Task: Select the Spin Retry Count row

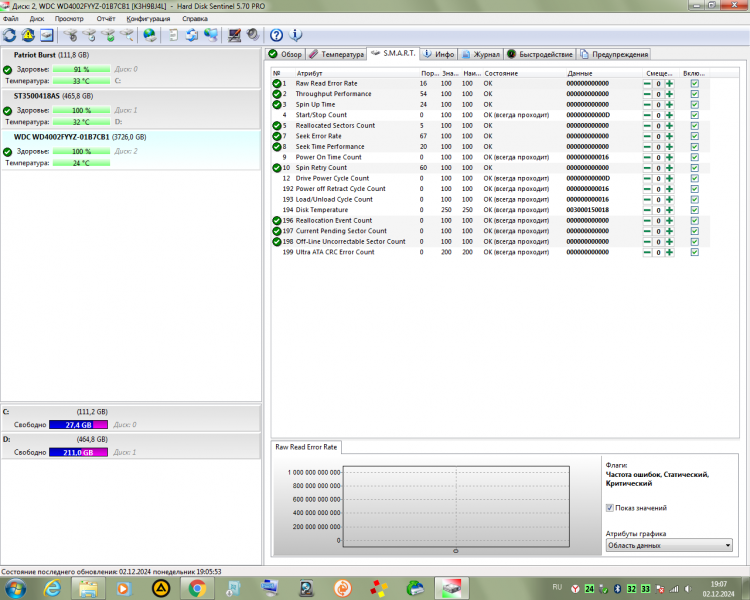Action: pos(490,168)
